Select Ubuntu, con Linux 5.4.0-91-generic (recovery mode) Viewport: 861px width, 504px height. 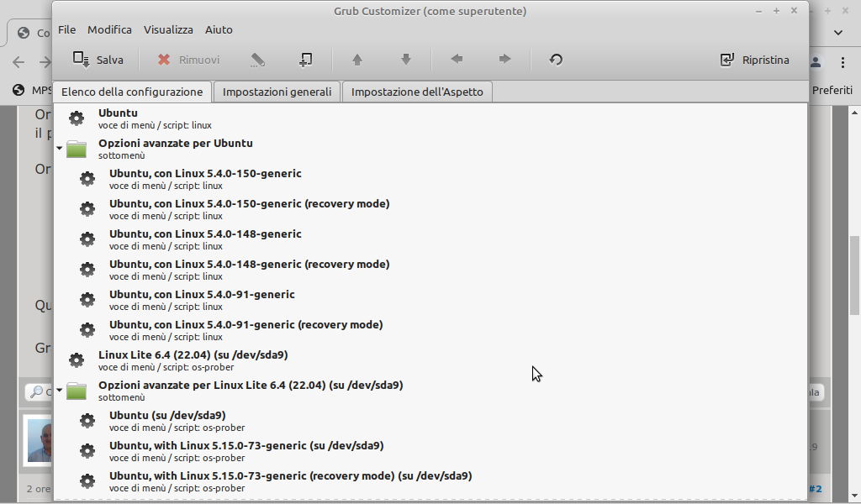(x=430, y=329)
